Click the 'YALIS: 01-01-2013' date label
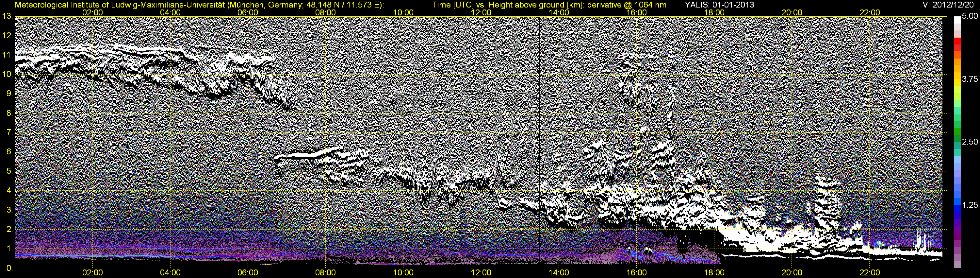Image resolution: width=980 pixels, height=278 pixels. coord(719,5)
